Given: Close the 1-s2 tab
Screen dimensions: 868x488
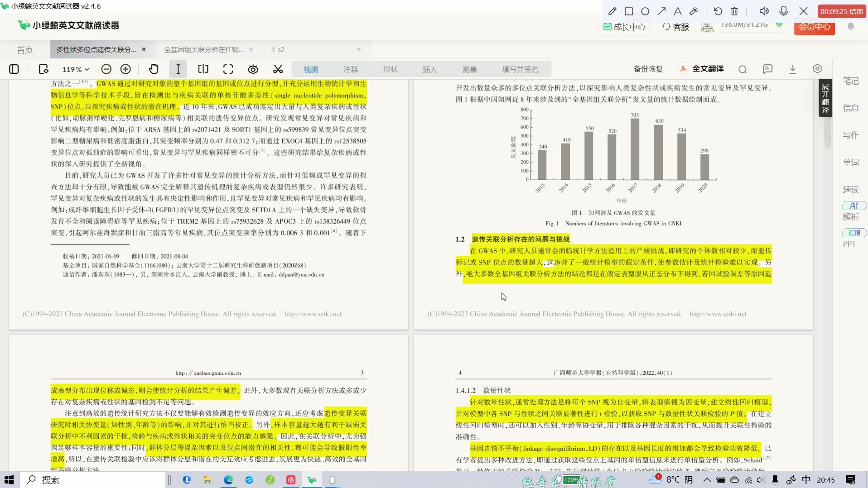Looking at the screenshot, I should [x=359, y=49].
